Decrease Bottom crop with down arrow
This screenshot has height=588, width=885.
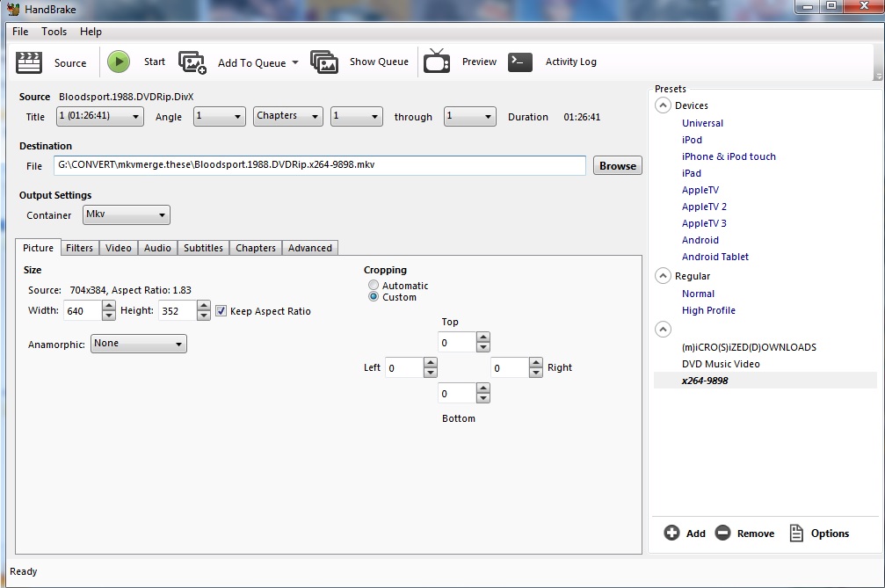click(483, 398)
